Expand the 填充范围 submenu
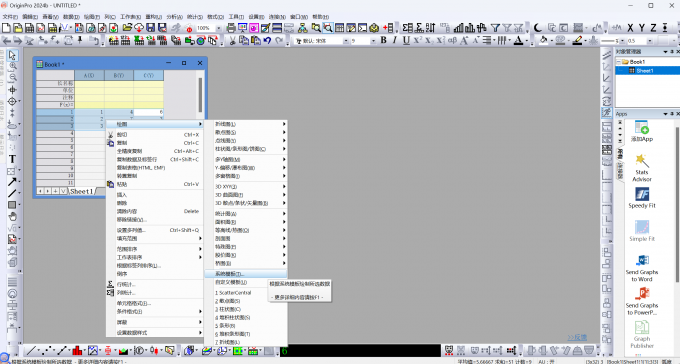Viewport: 680px width, 364px height. point(155,239)
